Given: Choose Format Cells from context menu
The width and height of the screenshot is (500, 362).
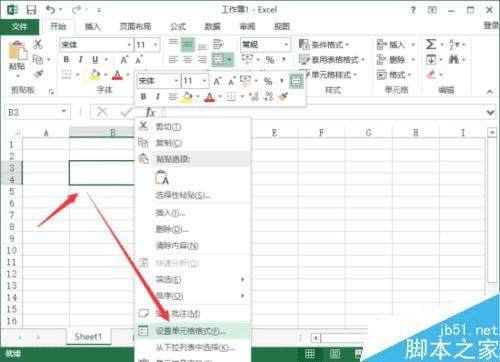Looking at the screenshot, I should 192,331.
